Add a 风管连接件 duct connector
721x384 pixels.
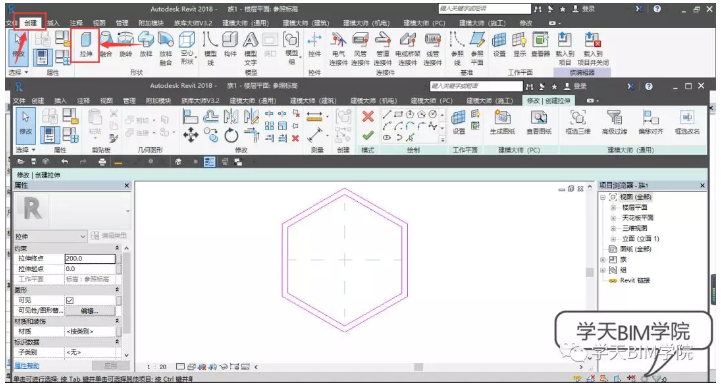361,48
